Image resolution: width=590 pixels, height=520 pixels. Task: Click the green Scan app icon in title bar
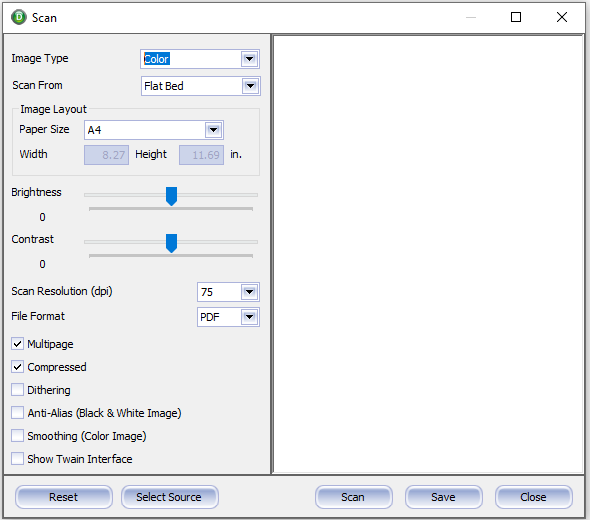[18, 17]
